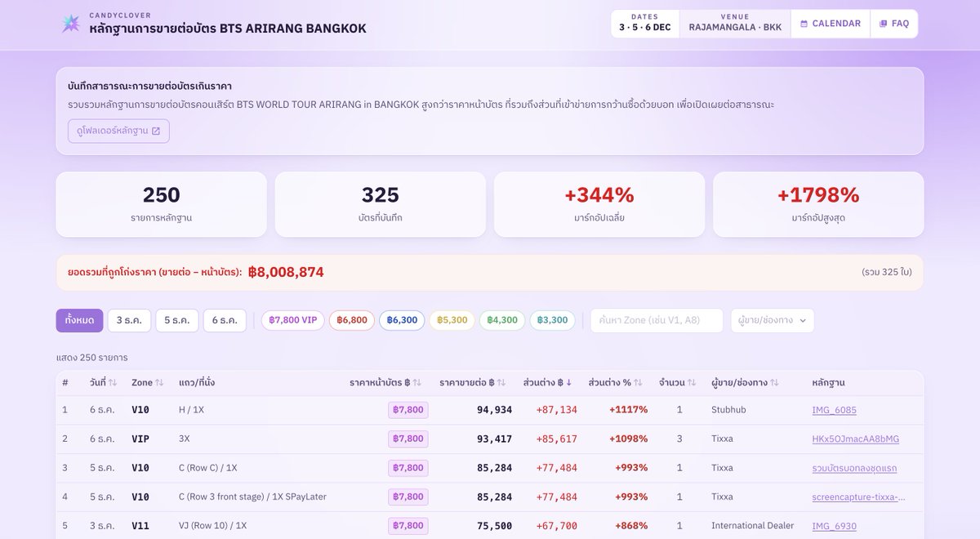The height and width of the screenshot is (539, 980).
Task: Sort by ส่วนต่าง % column
Action: coord(615,382)
